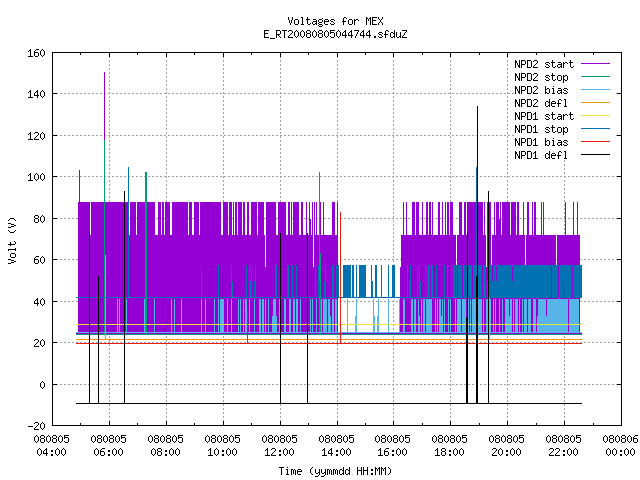Click the 'NPD2 start' legend label
640x480 pixels.
tap(544, 64)
